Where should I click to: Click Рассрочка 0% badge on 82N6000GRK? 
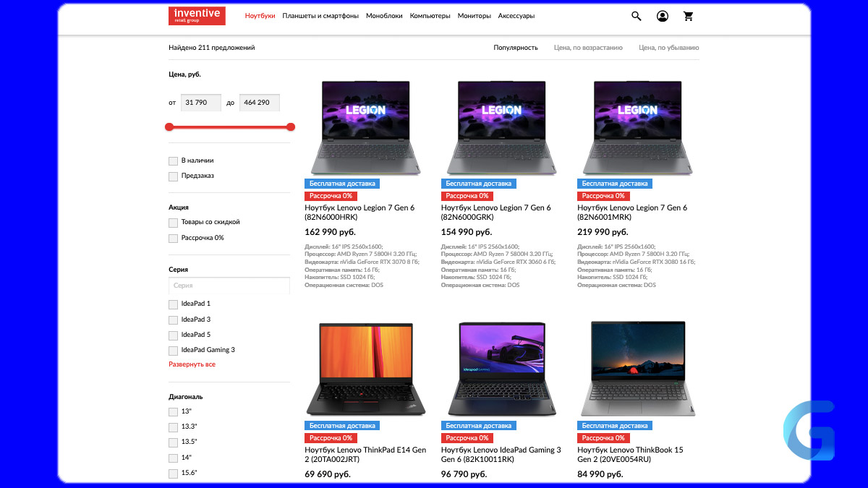click(467, 196)
